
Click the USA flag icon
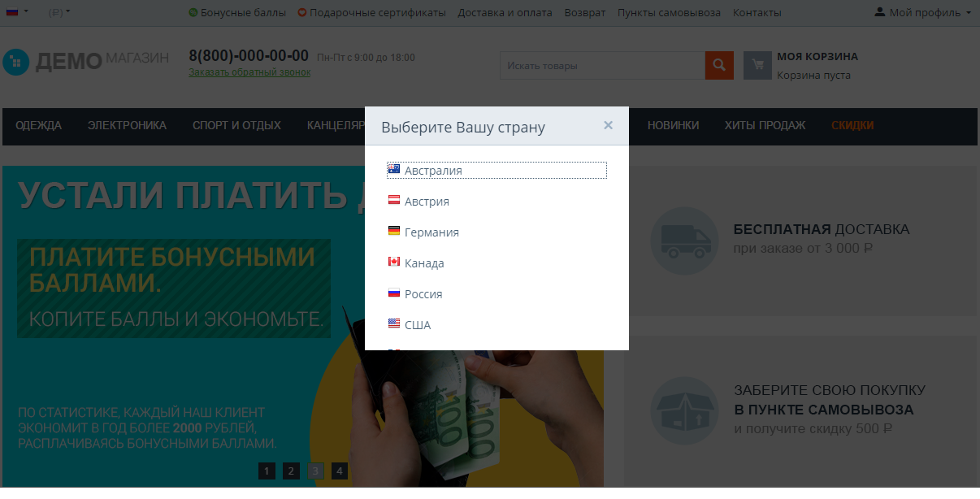pyautogui.click(x=394, y=324)
